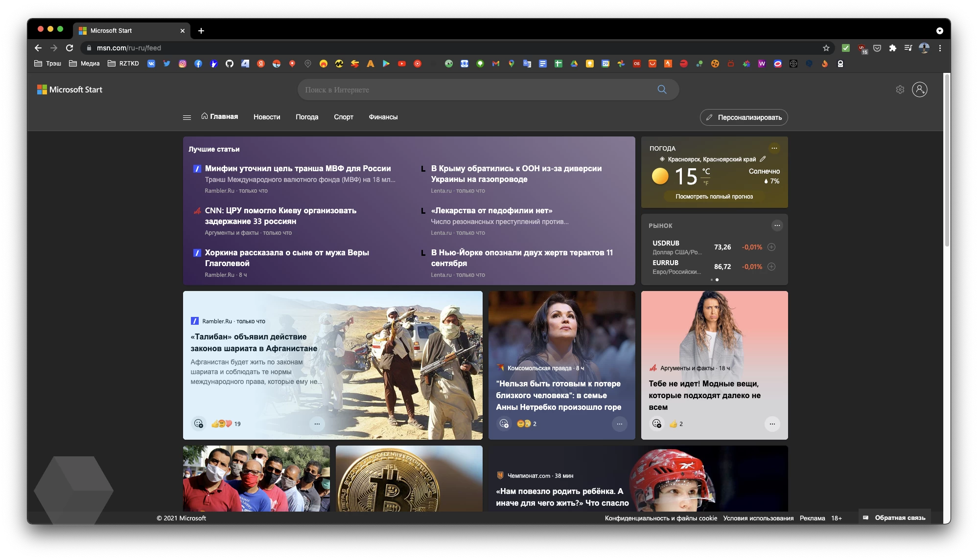Image resolution: width=978 pixels, height=560 pixels.
Task: Open the hamburger navigation menu
Action: tap(187, 117)
